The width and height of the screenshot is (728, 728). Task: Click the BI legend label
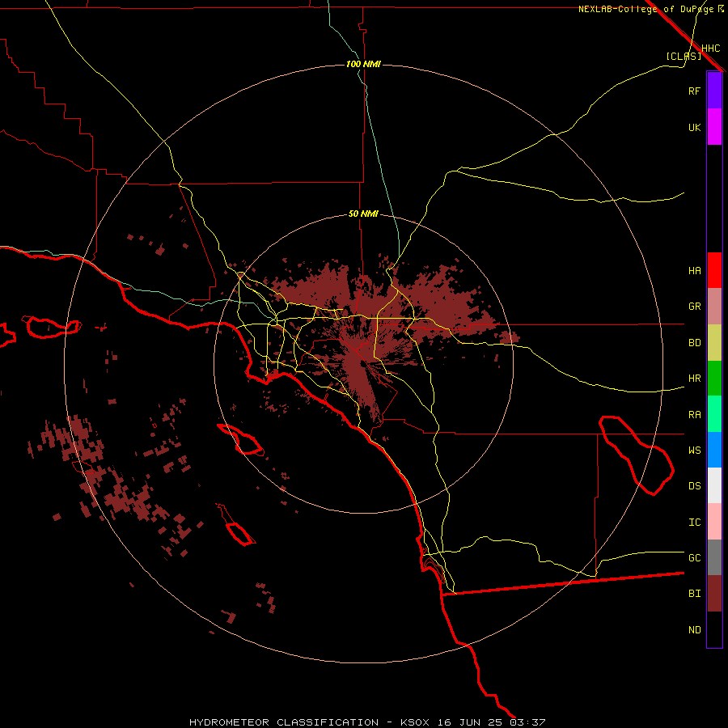tap(694, 594)
